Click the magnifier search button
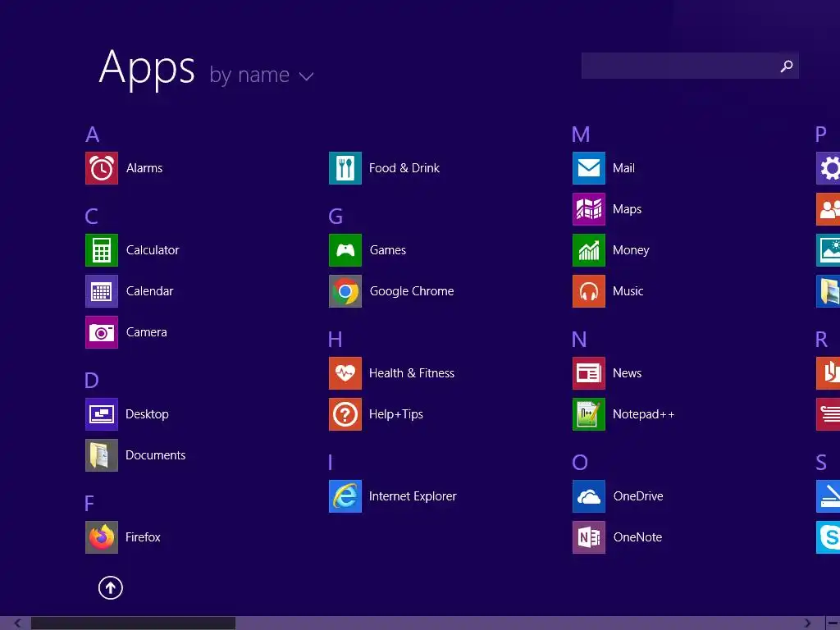 point(787,66)
